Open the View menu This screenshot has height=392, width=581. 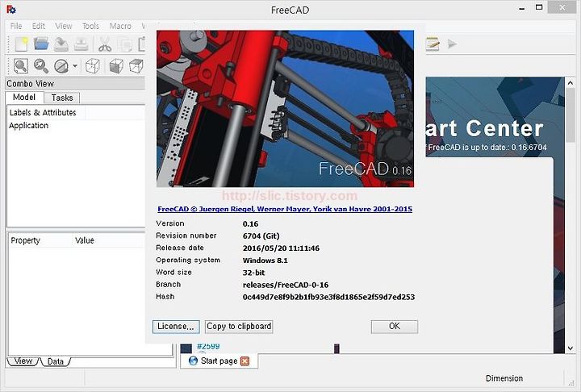[x=64, y=26]
